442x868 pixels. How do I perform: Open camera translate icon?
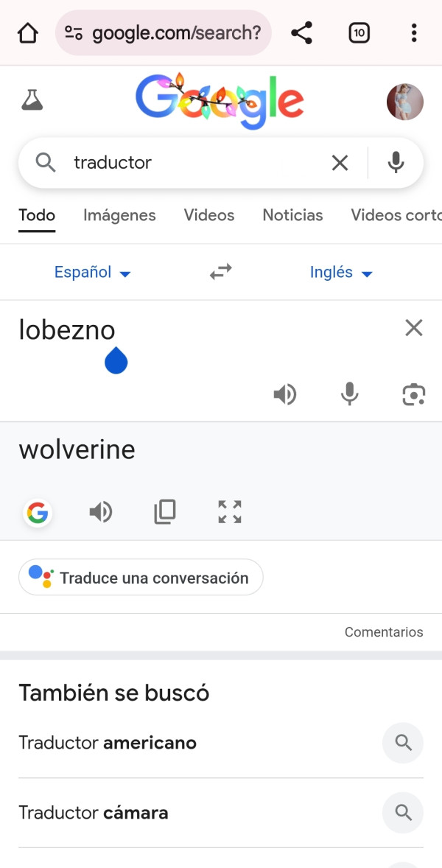tap(414, 395)
